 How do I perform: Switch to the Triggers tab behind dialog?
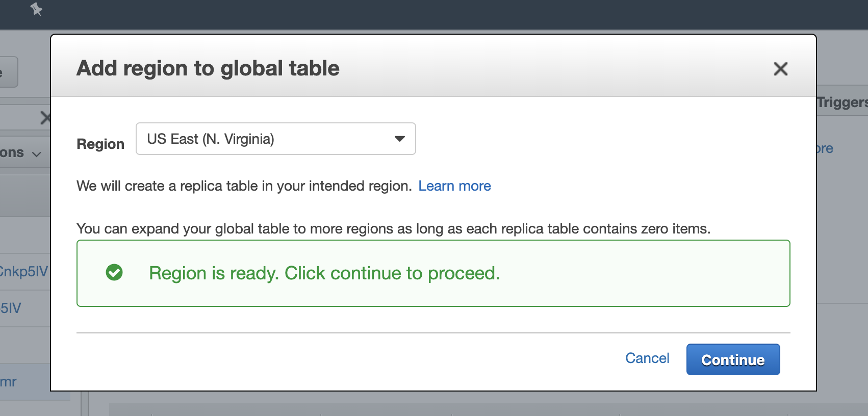click(842, 102)
